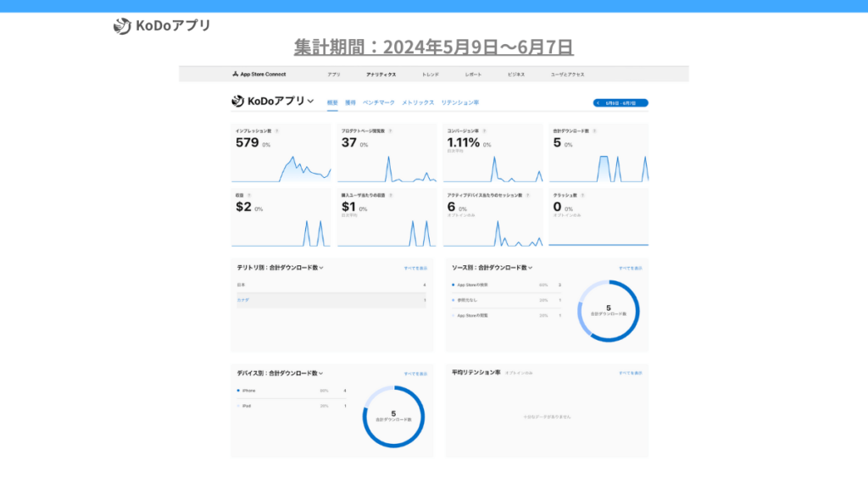The height and width of the screenshot is (488, 868).
Task: Switch to the メトリックス tab
Action: 418,103
